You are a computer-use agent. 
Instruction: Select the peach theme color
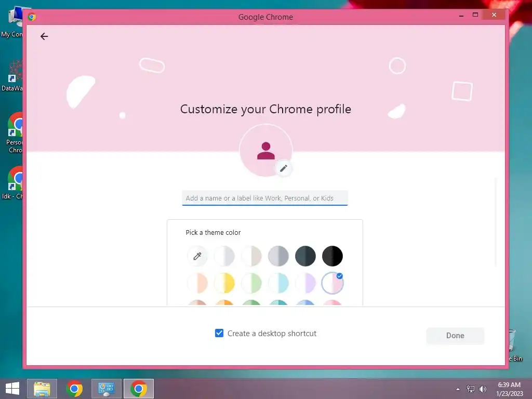(197, 283)
